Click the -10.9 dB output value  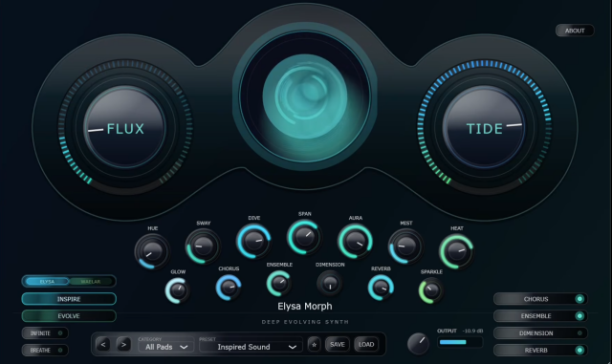tap(472, 331)
